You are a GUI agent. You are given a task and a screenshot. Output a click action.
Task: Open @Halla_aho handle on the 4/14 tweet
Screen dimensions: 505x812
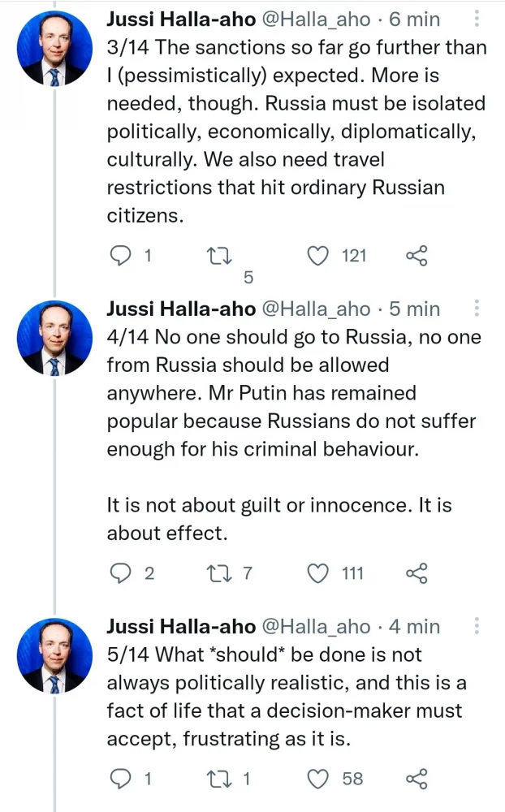[x=313, y=309]
